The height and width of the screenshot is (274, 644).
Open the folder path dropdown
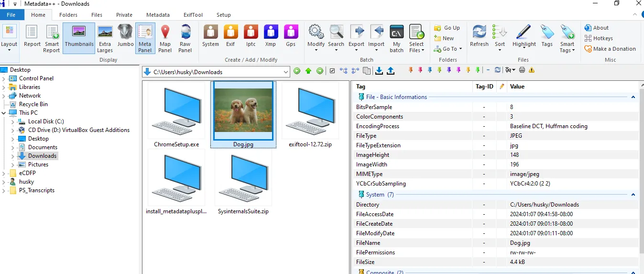pyautogui.click(x=286, y=72)
